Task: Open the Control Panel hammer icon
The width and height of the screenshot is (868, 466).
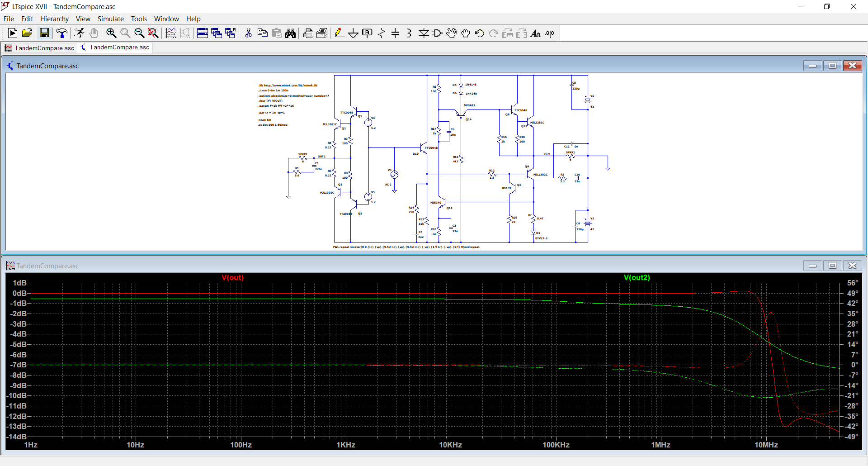Action: point(61,33)
